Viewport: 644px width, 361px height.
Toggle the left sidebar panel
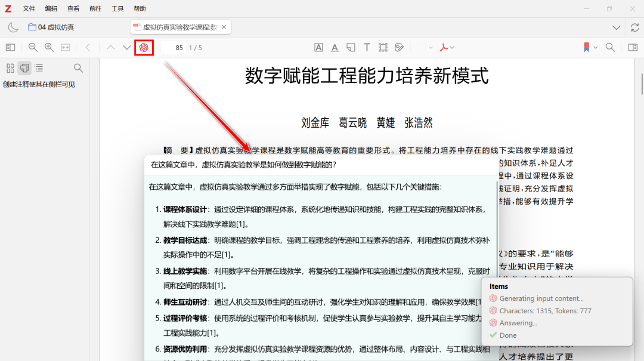10,48
